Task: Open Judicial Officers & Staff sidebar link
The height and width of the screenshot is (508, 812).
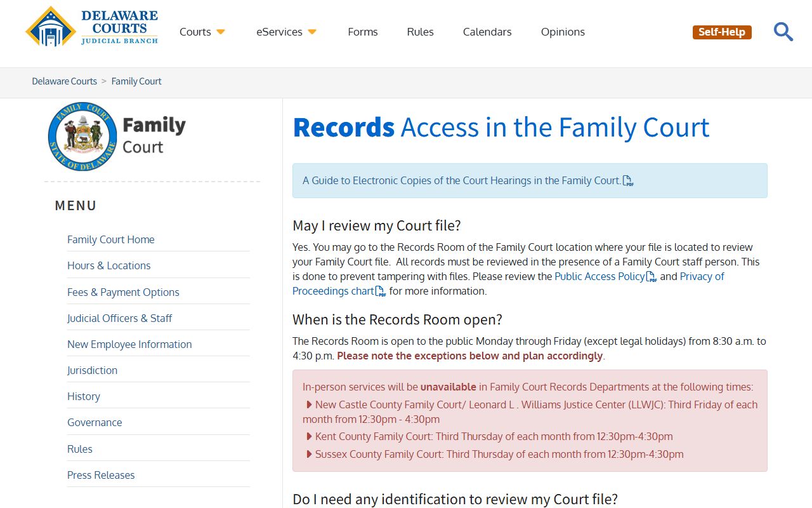Action: click(119, 318)
